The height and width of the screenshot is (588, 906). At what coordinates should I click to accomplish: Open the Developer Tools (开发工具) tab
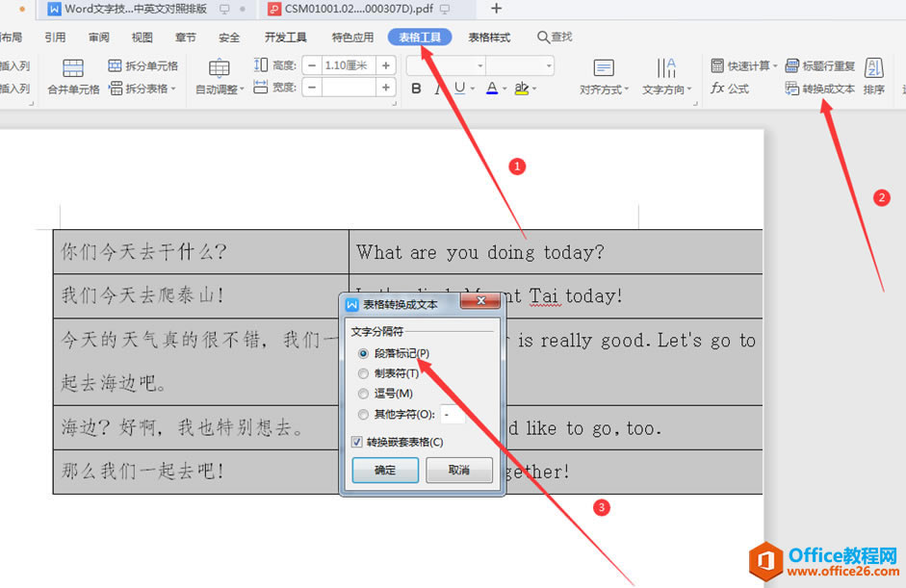coord(285,38)
